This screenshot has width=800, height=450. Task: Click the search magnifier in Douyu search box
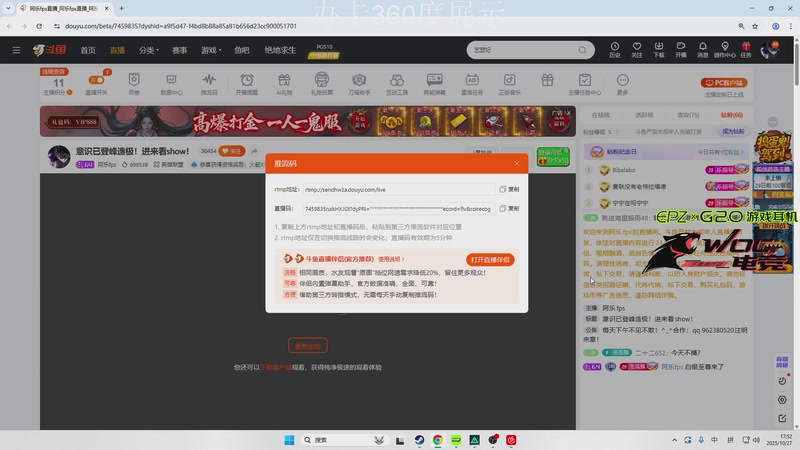point(582,50)
